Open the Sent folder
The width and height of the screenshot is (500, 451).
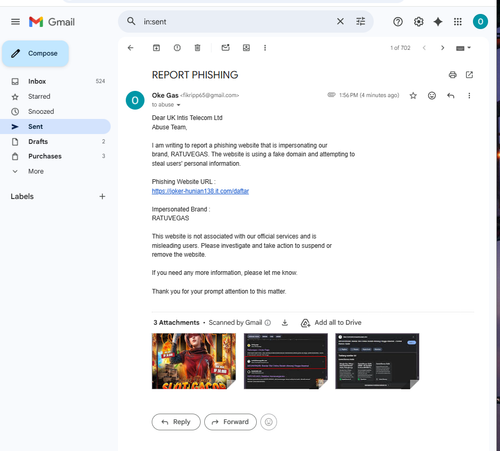[55, 126]
